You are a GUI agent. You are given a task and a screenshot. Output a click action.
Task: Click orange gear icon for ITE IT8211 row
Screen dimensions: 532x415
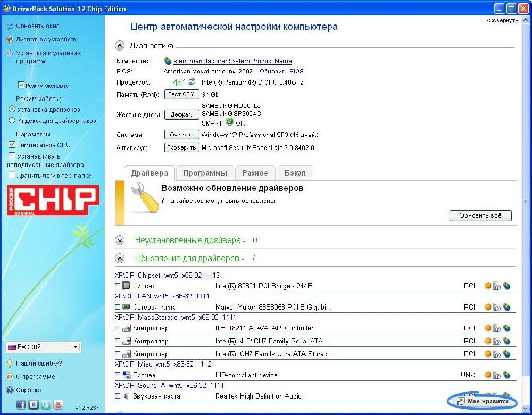pyautogui.click(x=488, y=328)
